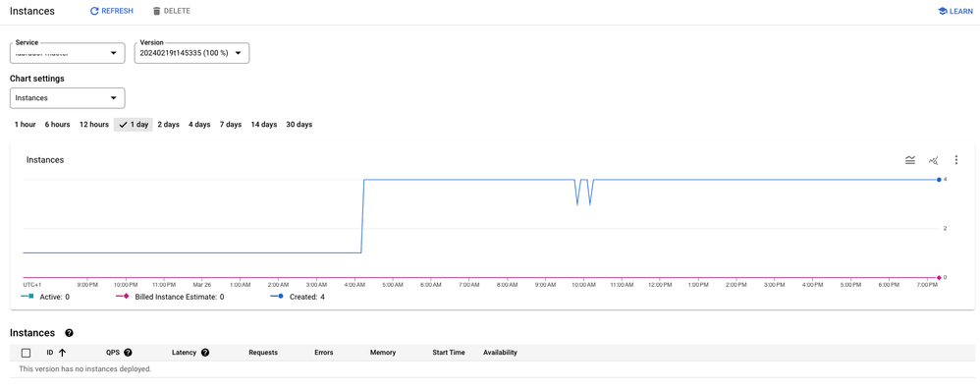The height and width of the screenshot is (390, 980).
Task: Click the Delete button
Action: tap(171, 11)
